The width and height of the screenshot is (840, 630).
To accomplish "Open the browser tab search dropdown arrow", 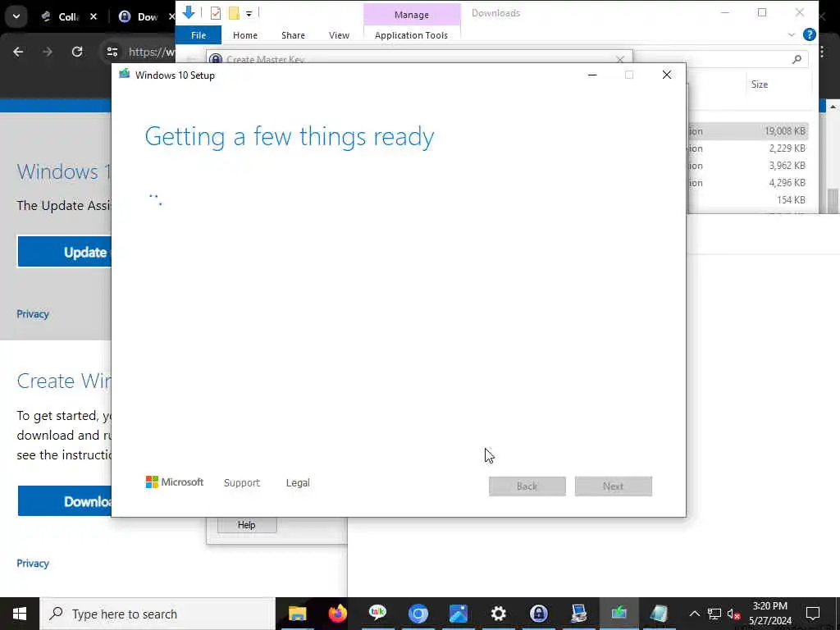I will click(x=16, y=16).
